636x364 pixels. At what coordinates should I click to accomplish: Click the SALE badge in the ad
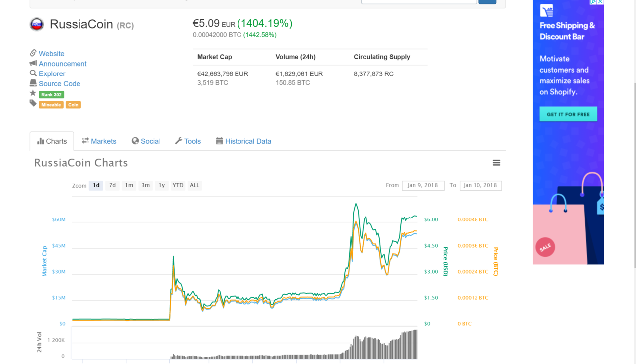(545, 247)
